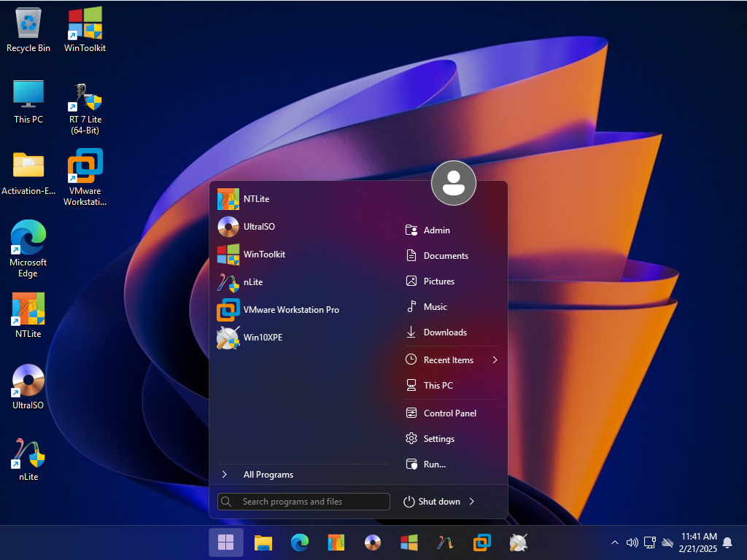Select the VMware Workstation desktop shortcut
This screenshot has width=747, height=560.
click(85, 177)
